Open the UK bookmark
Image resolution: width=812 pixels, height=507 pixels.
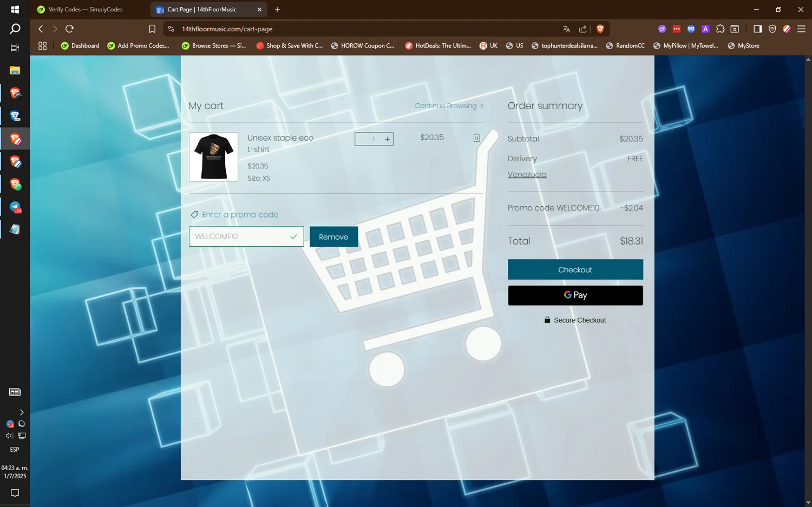pyautogui.click(x=488, y=46)
